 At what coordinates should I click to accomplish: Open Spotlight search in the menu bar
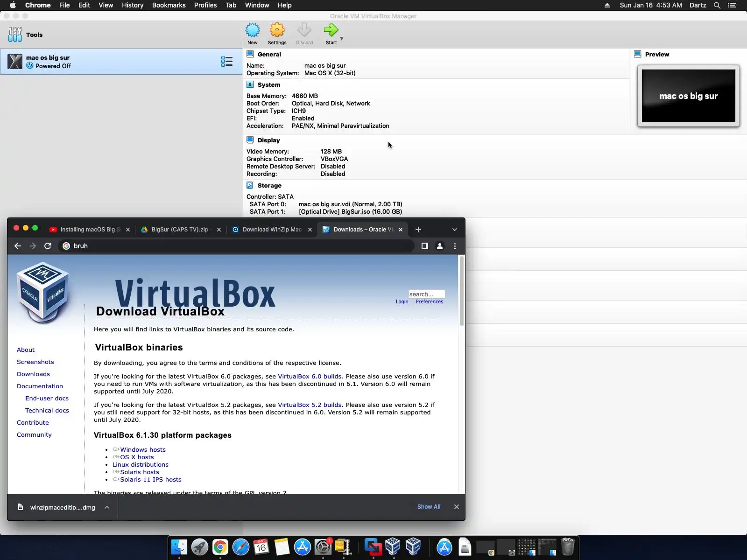[717, 5]
